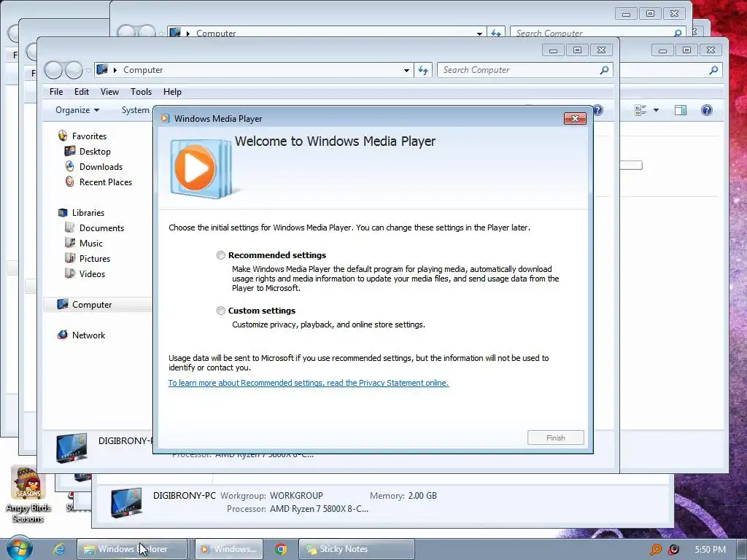Select Network in the navigation pane
The width and height of the screenshot is (747, 560).
point(88,335)
